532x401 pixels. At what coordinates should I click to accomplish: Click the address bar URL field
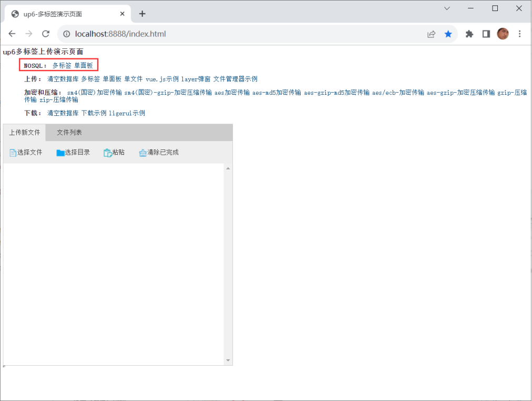(x=237, y=34)
